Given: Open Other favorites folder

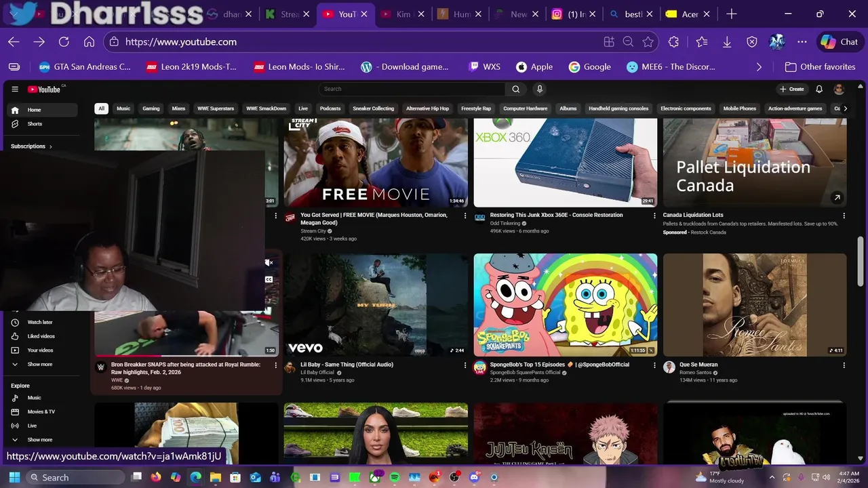Looking at the screenshot, I should [820, 67].
